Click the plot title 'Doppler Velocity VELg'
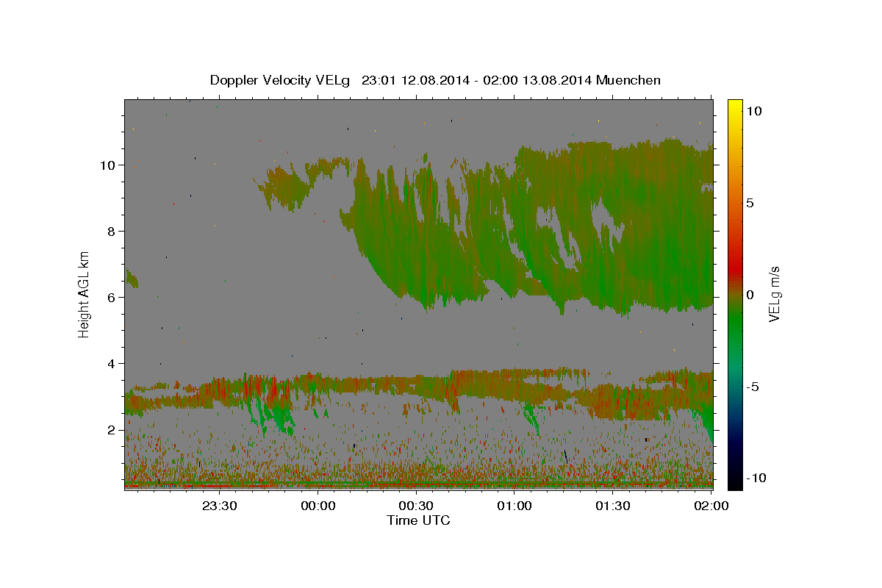 [x=281, y=80]
